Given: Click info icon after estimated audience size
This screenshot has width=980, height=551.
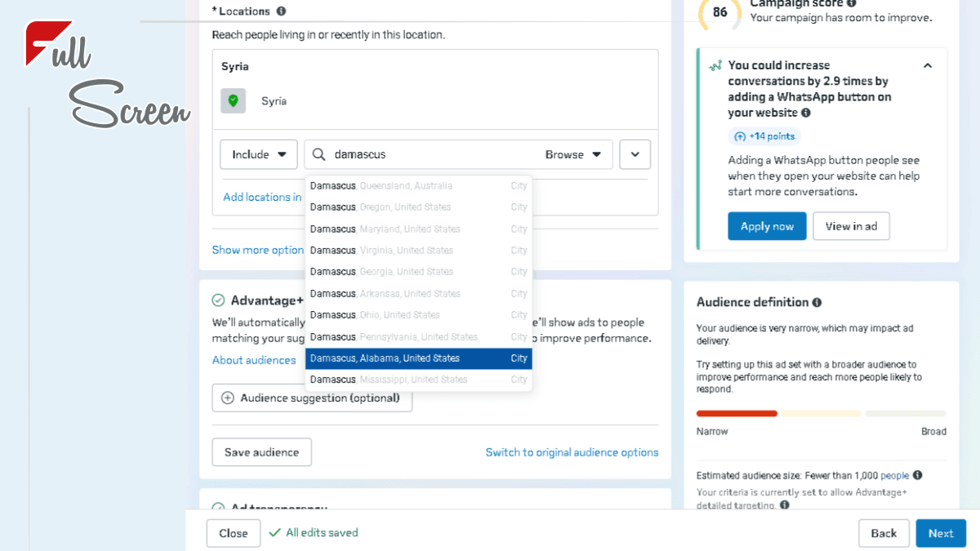Looking at the screenshot, I should click(x=917, y=475).
